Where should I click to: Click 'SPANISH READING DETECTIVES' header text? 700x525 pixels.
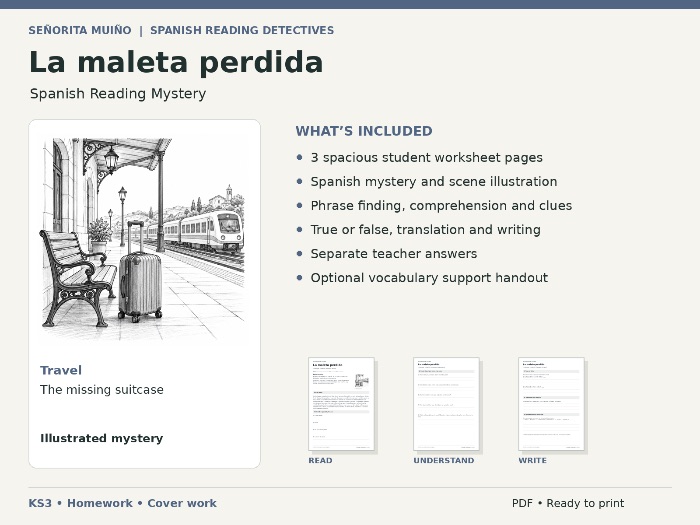click(x=242, y=30)
